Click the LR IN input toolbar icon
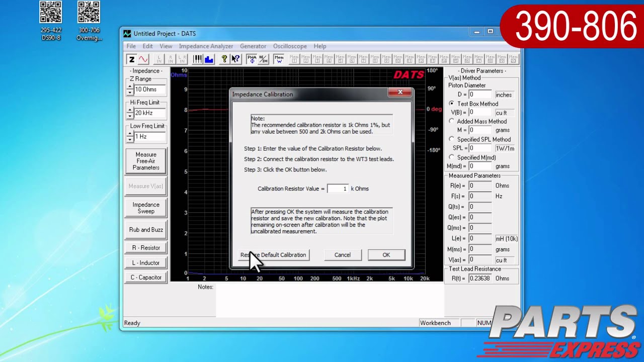Viewport: 644px width, 362px height. coord(183,59)
